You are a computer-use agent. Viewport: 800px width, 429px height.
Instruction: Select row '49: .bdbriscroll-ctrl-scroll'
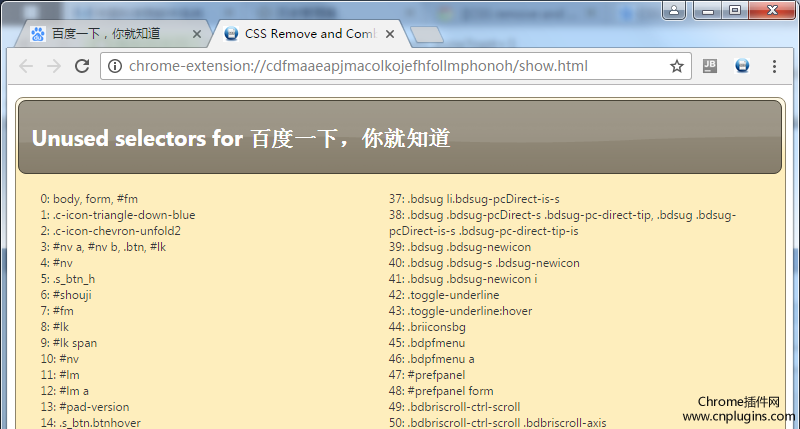click(455, 407)
